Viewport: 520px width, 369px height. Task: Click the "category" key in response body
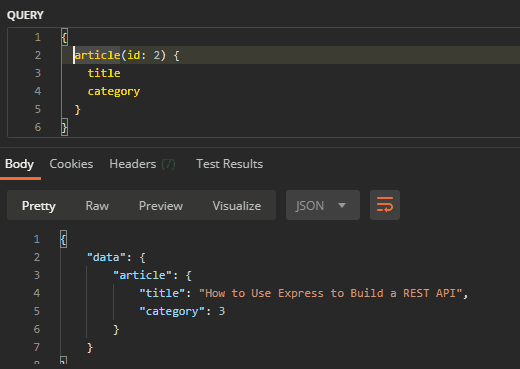[172, 311]
